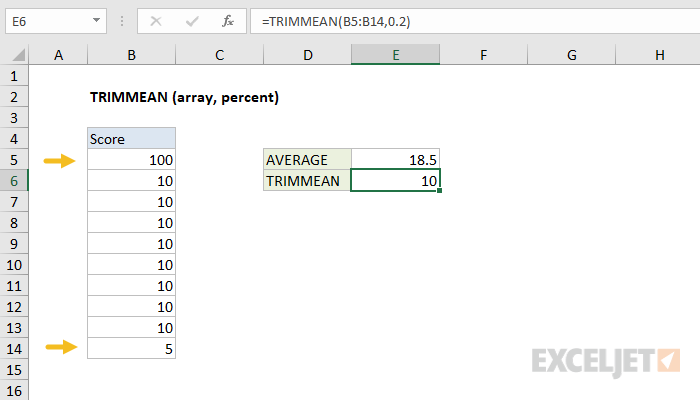700x400 pixels.
Task: Select row 14 header
Action: (14, 349)
